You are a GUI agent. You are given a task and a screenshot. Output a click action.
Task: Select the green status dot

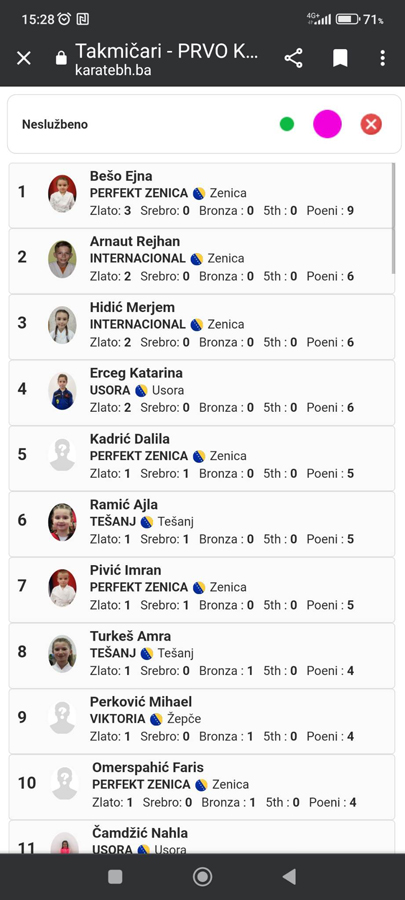coord(287,124)
